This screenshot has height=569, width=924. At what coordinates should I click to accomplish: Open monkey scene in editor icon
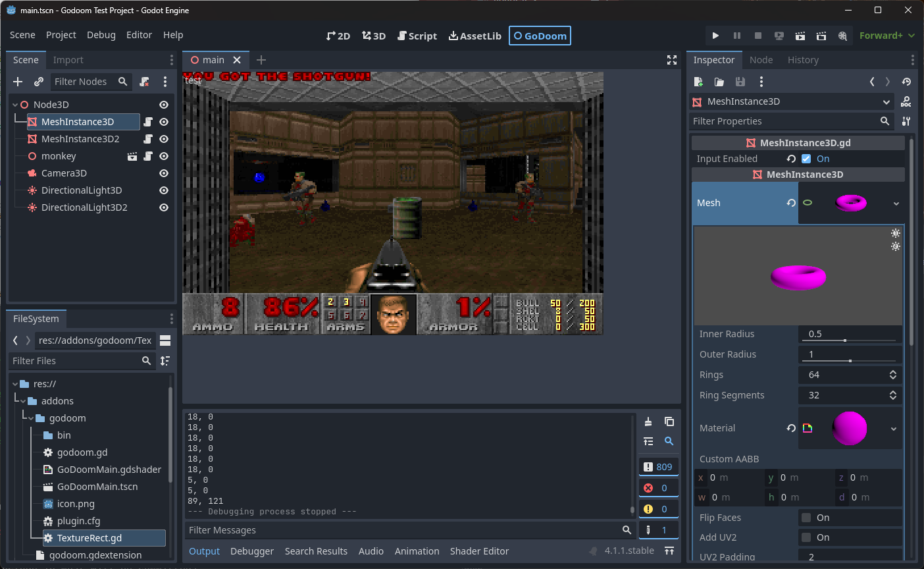(132, 156)
